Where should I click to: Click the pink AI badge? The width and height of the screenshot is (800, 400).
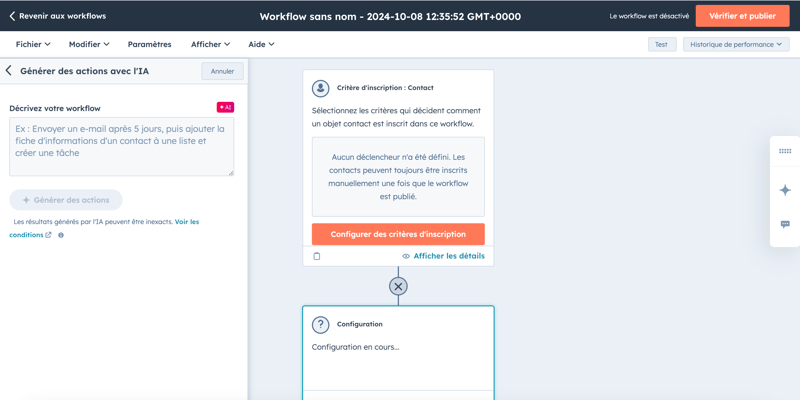[x=226, y=108]
